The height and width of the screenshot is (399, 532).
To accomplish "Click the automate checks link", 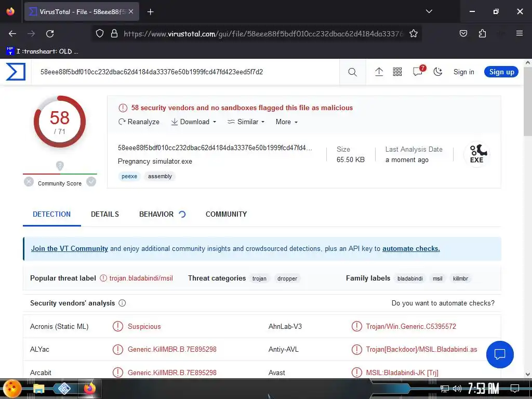I will pos(411,249).
